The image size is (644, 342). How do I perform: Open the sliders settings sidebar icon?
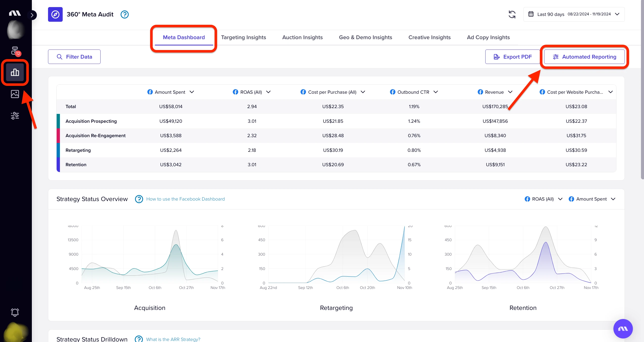15,116
